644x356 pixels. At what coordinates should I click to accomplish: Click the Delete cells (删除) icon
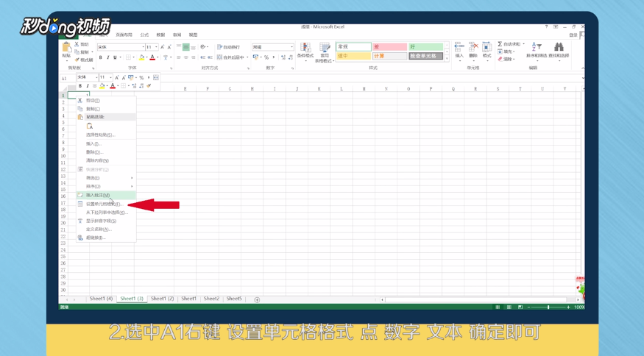point(473,47)
